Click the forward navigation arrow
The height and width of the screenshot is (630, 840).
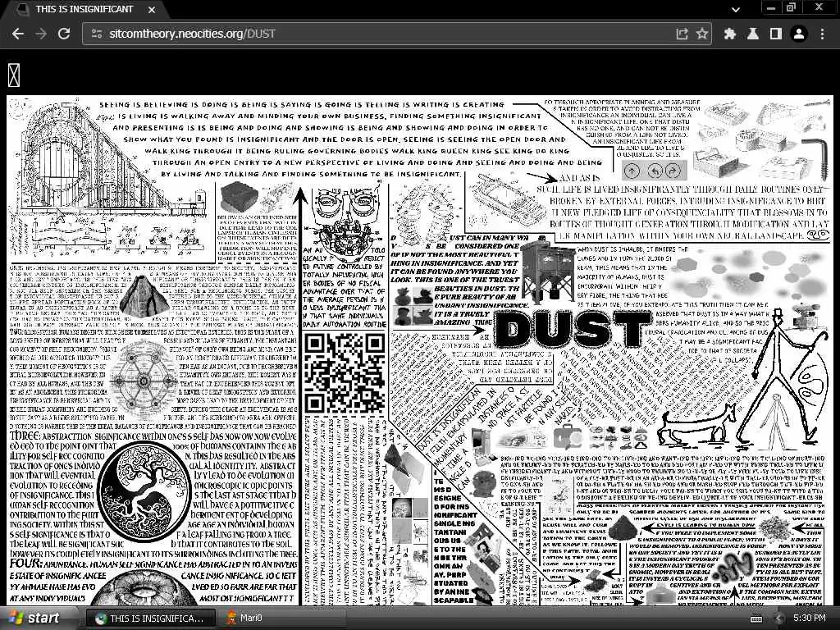41,34
